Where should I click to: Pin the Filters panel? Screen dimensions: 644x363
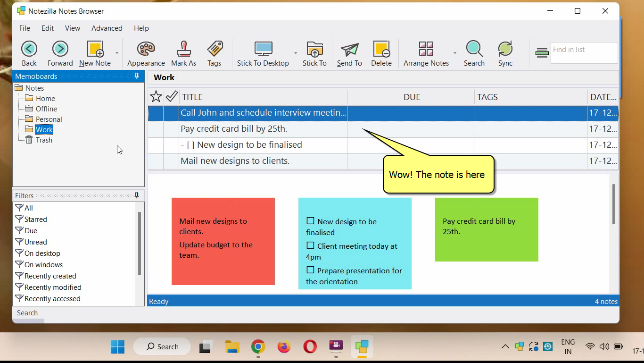137,195
